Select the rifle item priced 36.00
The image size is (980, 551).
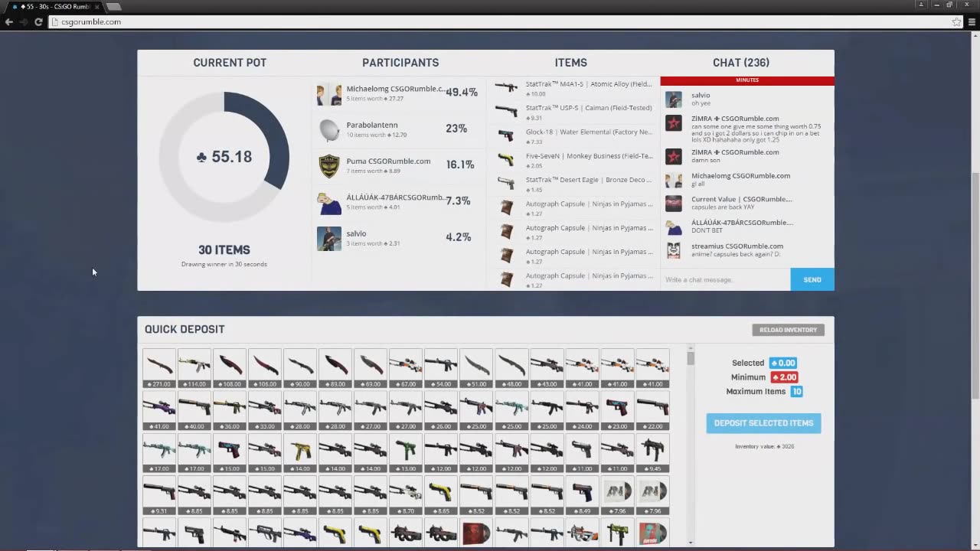[x=230, y=411]
